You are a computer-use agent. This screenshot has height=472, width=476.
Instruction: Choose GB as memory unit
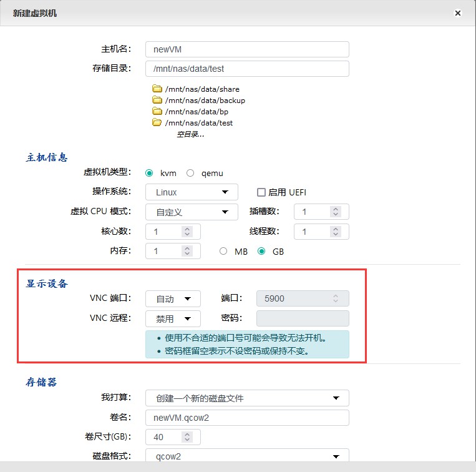coord(261,252)
